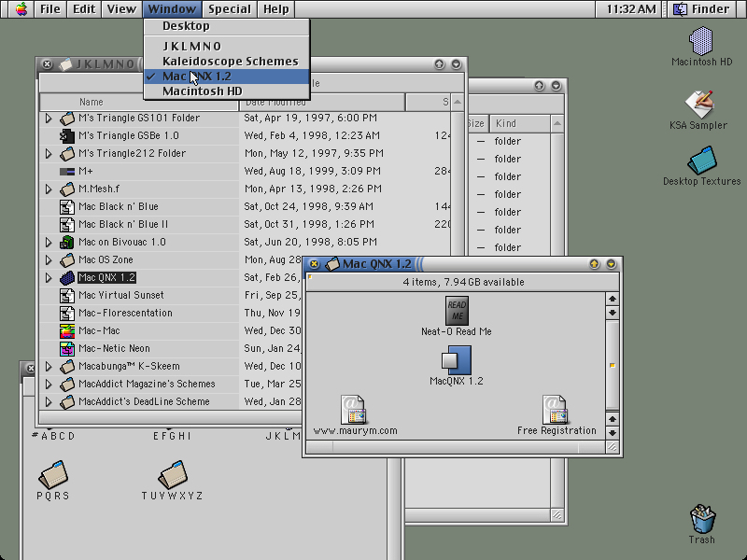
Task: Click the menu bar clock 11:32 AM
Action: pos(631,9)
